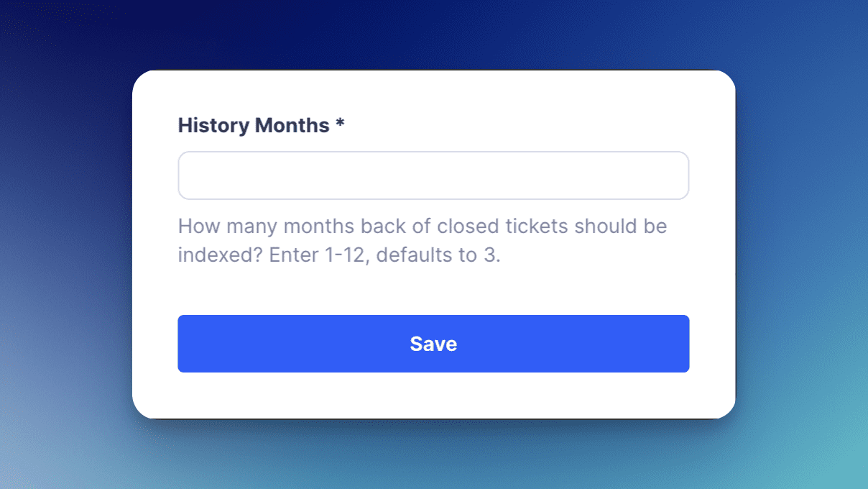Submit the form with the Save button
This screenshot has height=489, width=868.
coord(433,344)
